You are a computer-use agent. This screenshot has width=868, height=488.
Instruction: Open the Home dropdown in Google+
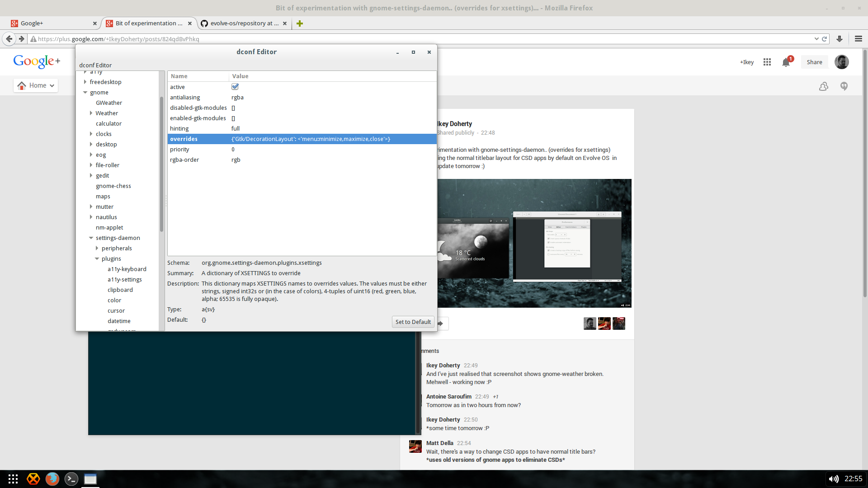point(36,85)
